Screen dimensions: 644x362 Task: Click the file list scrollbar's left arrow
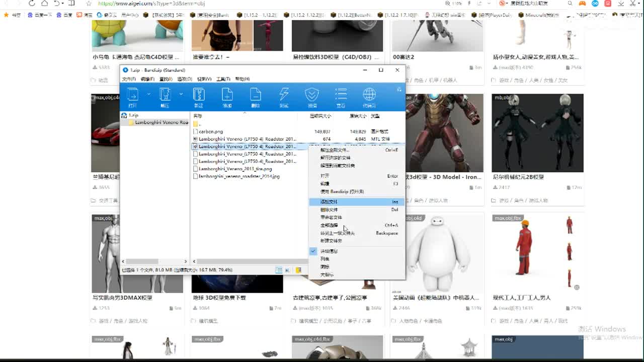click(x=195, y=261)
